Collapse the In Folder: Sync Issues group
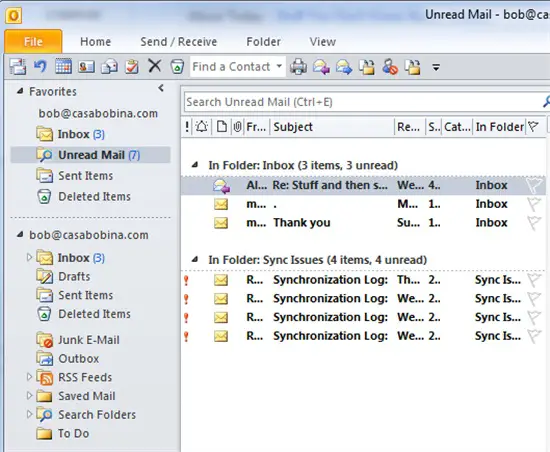Image resolution: width=550 pixels, height=452 pixels. click(195, 259)
